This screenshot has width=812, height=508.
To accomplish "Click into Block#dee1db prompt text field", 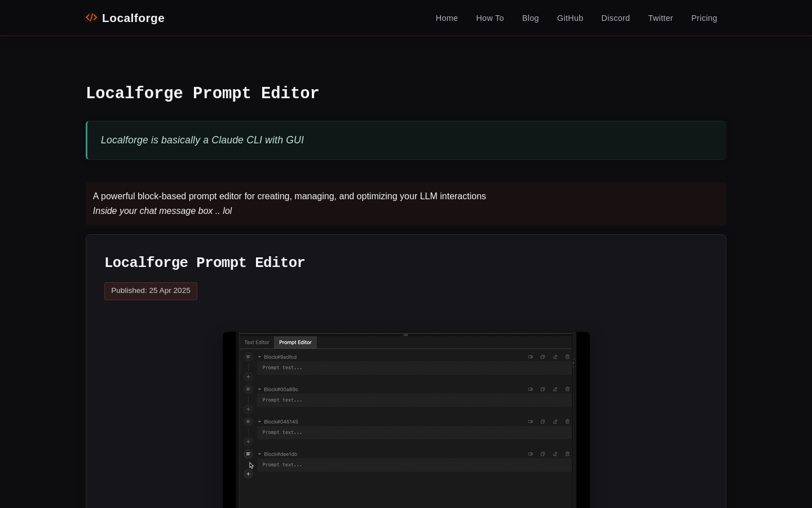I will (x=414, y=465).
